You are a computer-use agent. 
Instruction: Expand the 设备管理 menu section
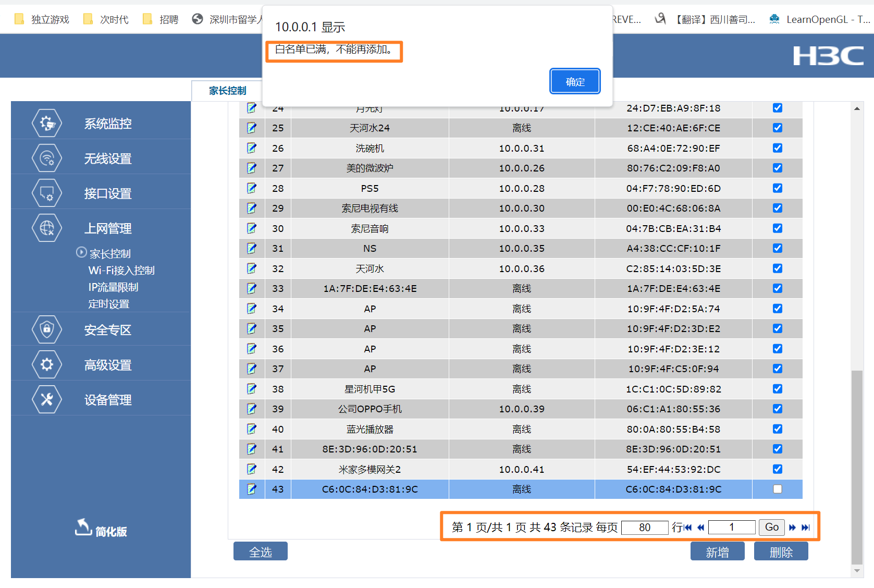pyautogui.click(x=108, y=400)
